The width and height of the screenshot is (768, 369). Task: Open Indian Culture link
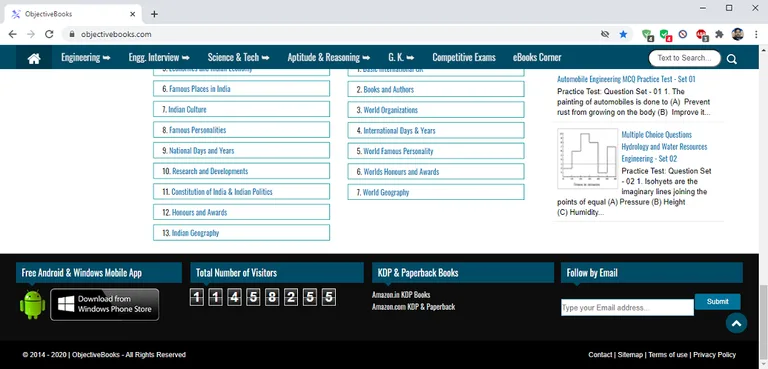188,110
